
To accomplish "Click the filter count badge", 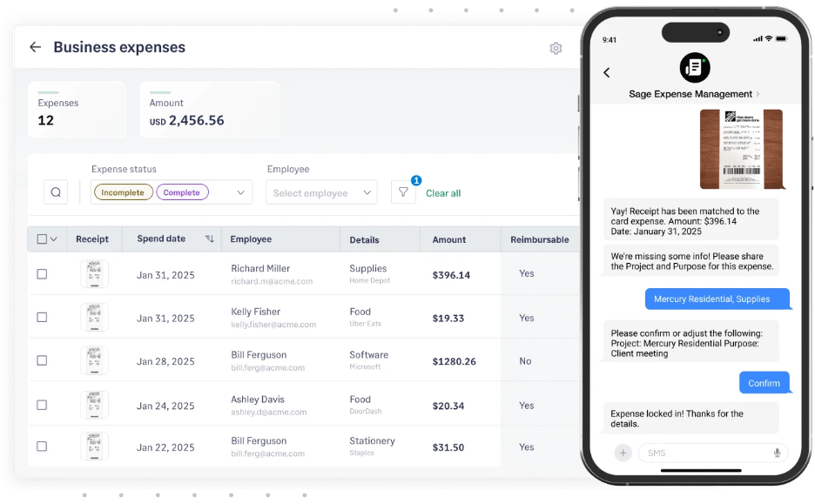I will coord(416,180).
